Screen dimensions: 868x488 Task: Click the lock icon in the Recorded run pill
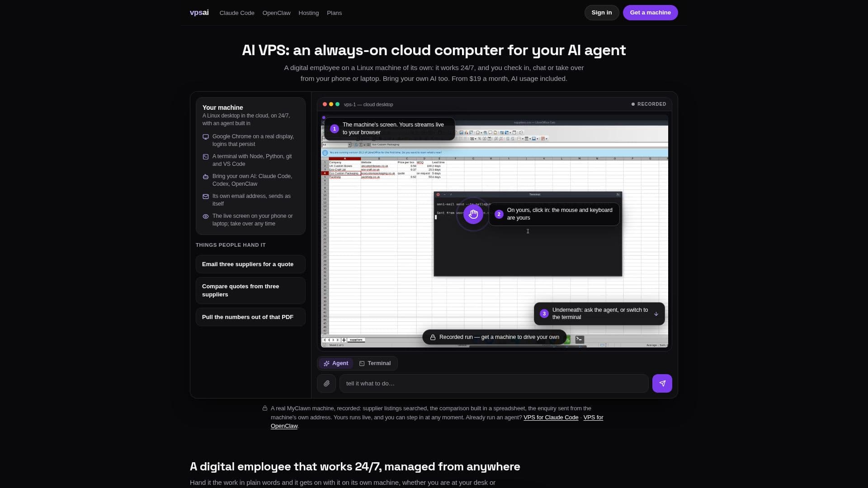[x=433, y=338]
